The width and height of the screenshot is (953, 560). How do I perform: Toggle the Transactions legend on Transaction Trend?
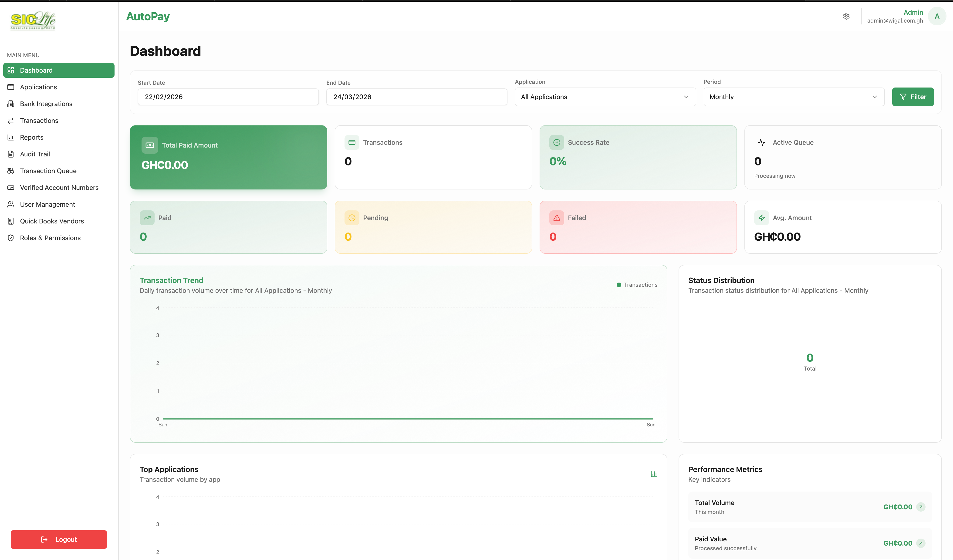636,285
